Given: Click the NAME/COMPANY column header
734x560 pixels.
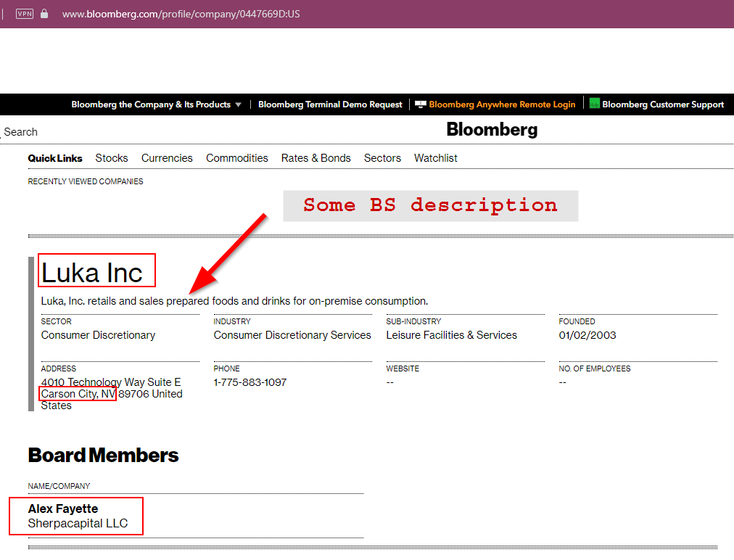Looking at the screenshot, I should click(x=59, y=486).
